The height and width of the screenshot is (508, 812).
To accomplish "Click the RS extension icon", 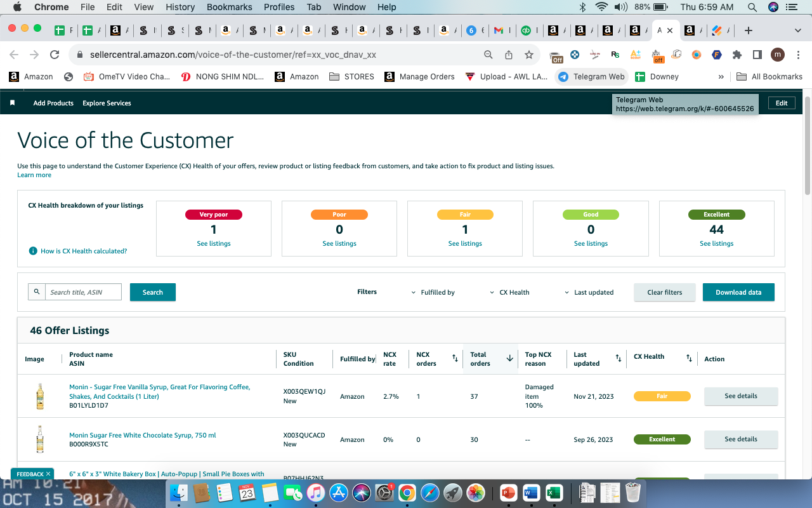I will coord(615,55).
